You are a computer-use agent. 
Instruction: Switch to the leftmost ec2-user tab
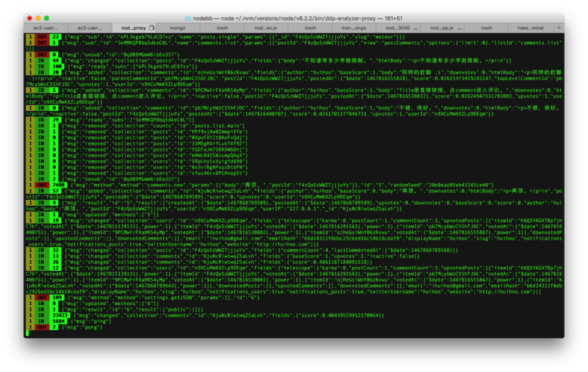pos(43,27)
